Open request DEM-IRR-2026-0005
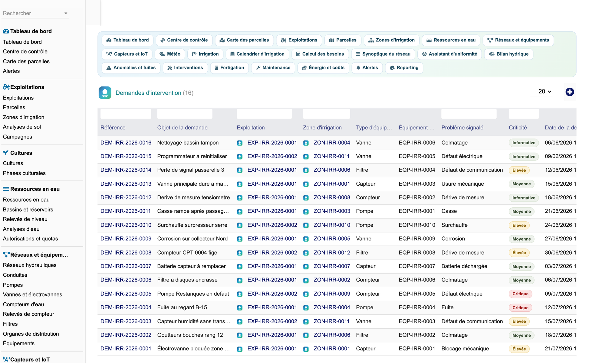This screenshot has height=364, width=589. [126, 294]
